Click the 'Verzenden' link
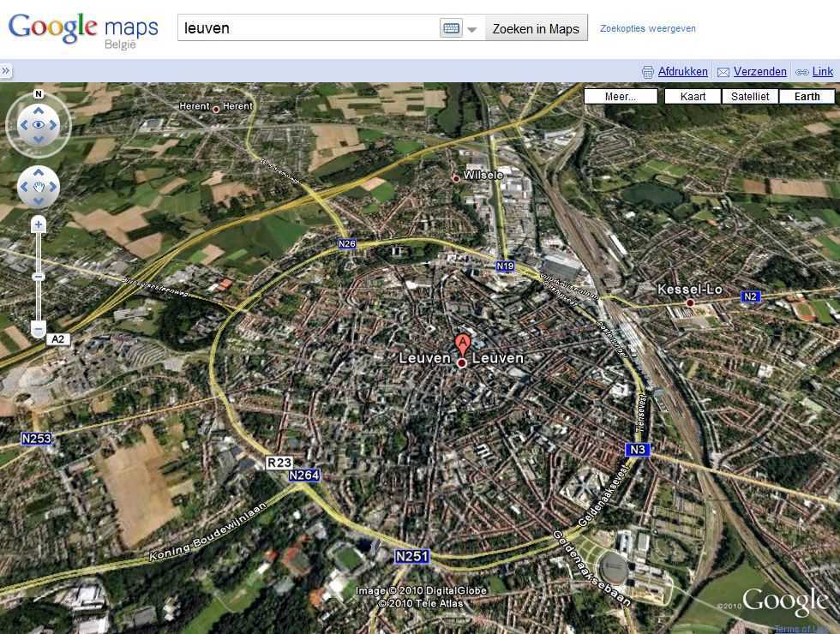Viewport: 840px width, 634px height. (x=759, y=71)
